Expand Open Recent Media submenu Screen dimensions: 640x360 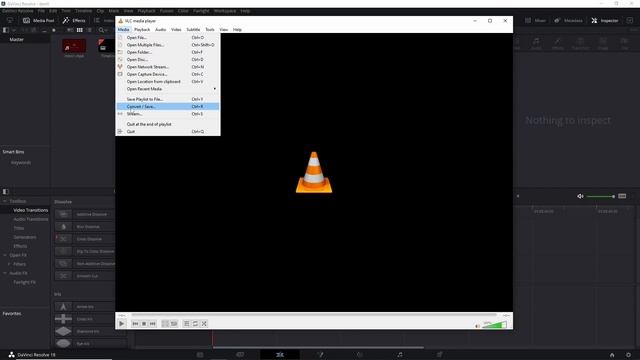[x=168, y=89]
